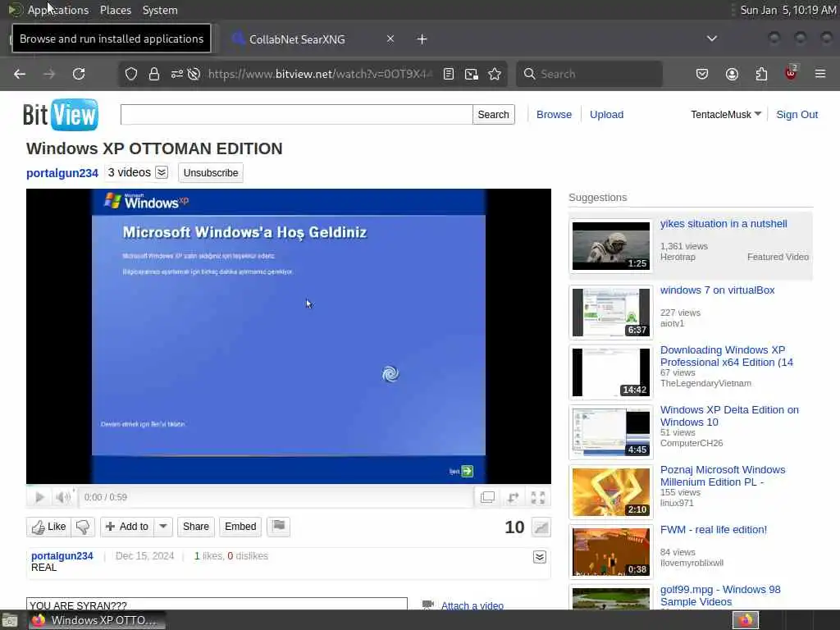Open the Applications menu
The image size is (840, 630).
[58, 10]
